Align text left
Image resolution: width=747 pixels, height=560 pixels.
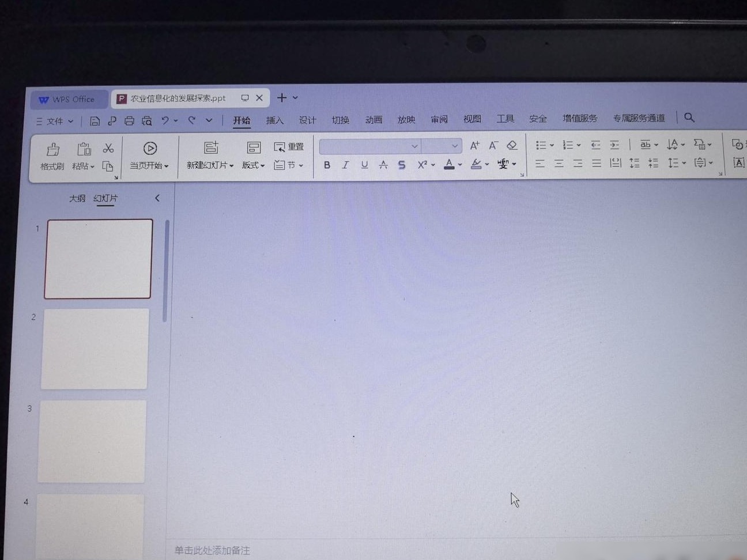coord(539,164)
